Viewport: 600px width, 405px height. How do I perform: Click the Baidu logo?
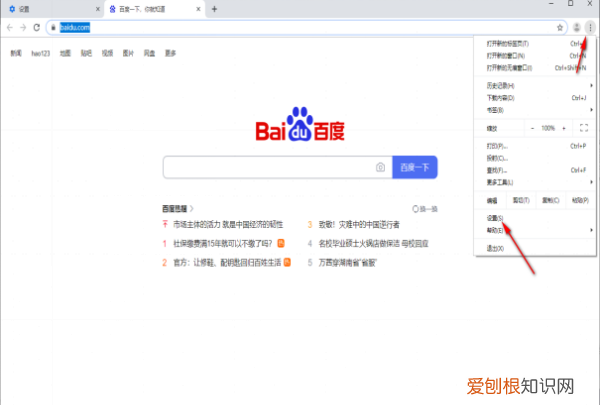[300, 124]
